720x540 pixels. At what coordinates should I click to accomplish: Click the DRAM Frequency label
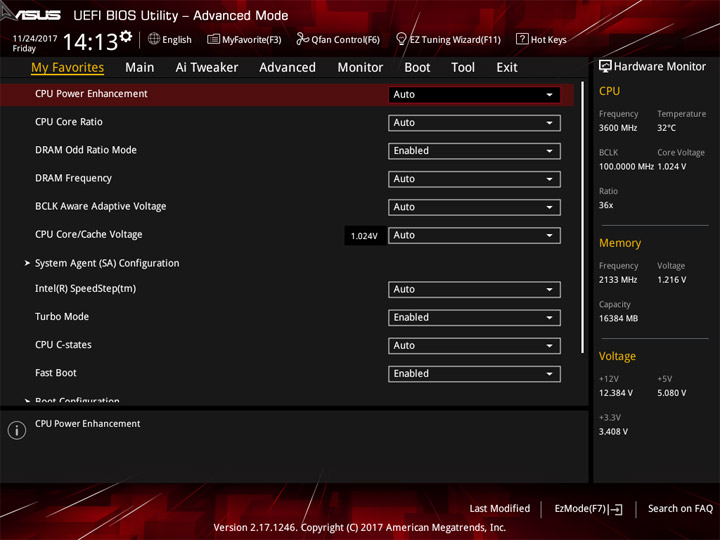point(73,178)
